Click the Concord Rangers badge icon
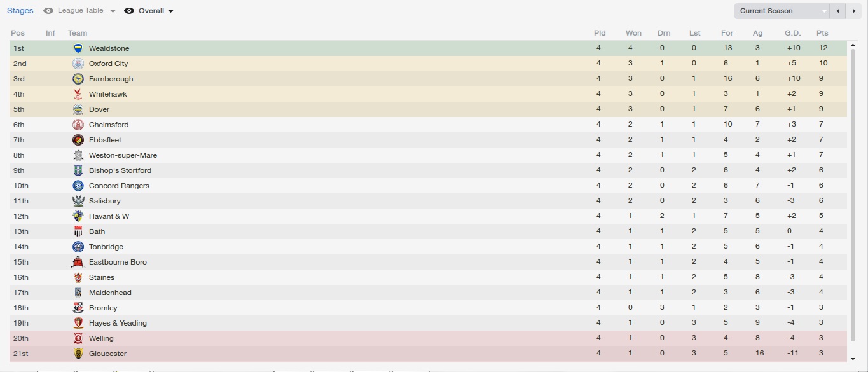Image resolution: width=868 pixels, height=372 pixels. coord(78,186)
